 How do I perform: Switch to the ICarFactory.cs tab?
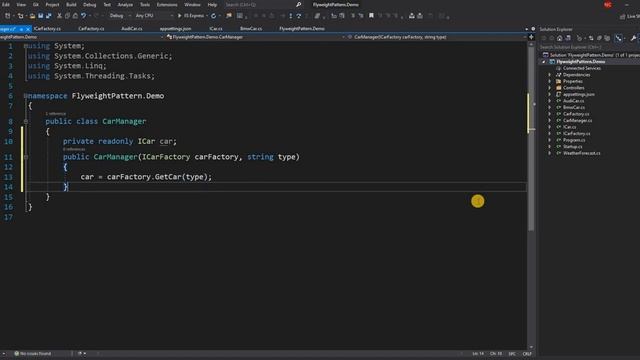[x=47, y=29]
